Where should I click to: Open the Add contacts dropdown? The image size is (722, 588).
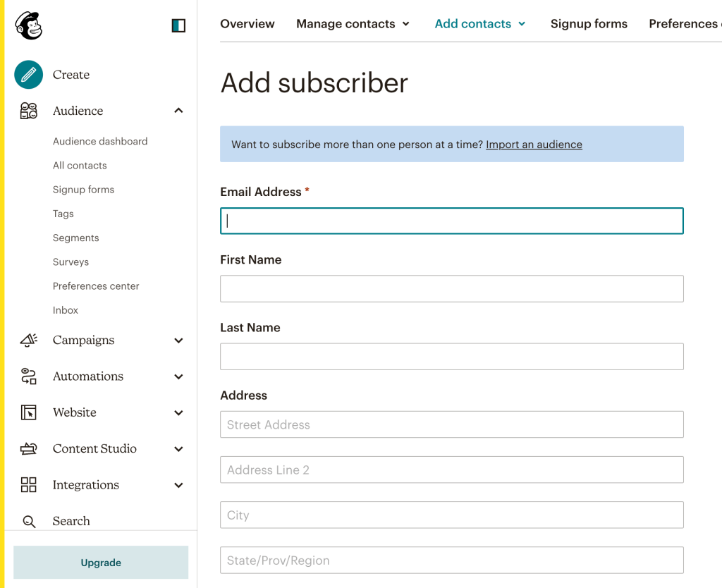click(479, 23)
